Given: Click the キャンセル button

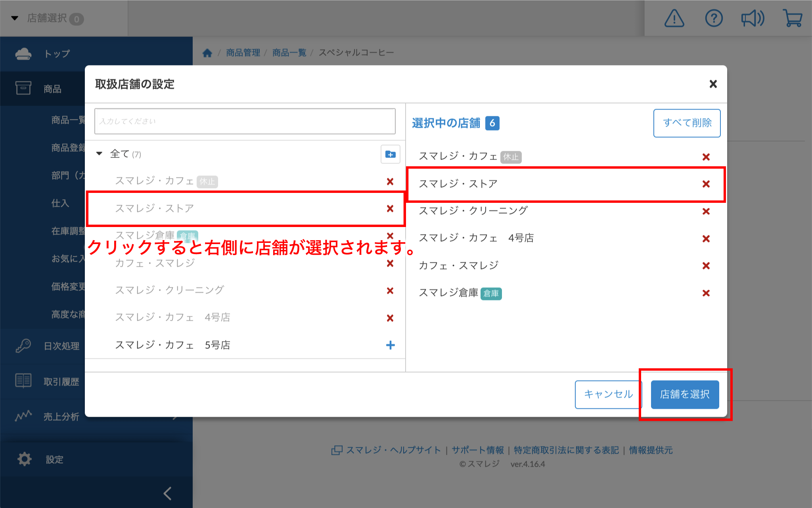Looking at the screenshot, I should click(608, 394).
